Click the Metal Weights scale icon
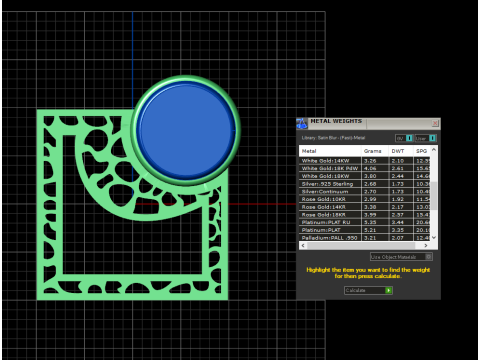 pyautogui.click(x=302, y=123)
